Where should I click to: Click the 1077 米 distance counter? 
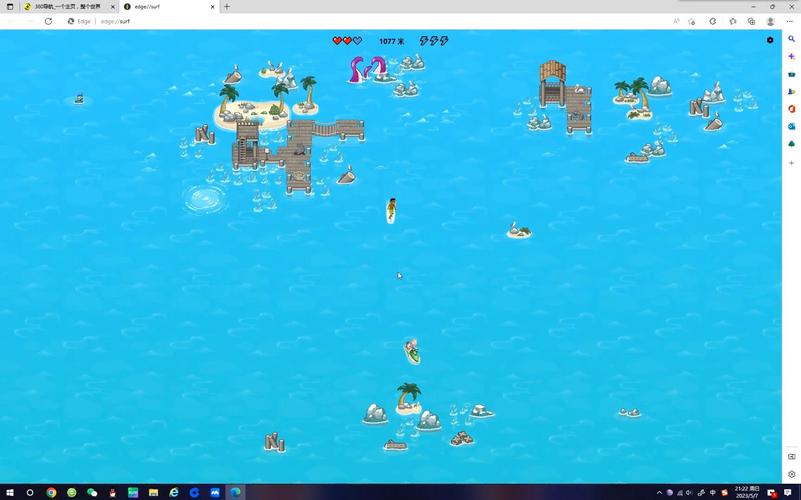pos(392,41)
